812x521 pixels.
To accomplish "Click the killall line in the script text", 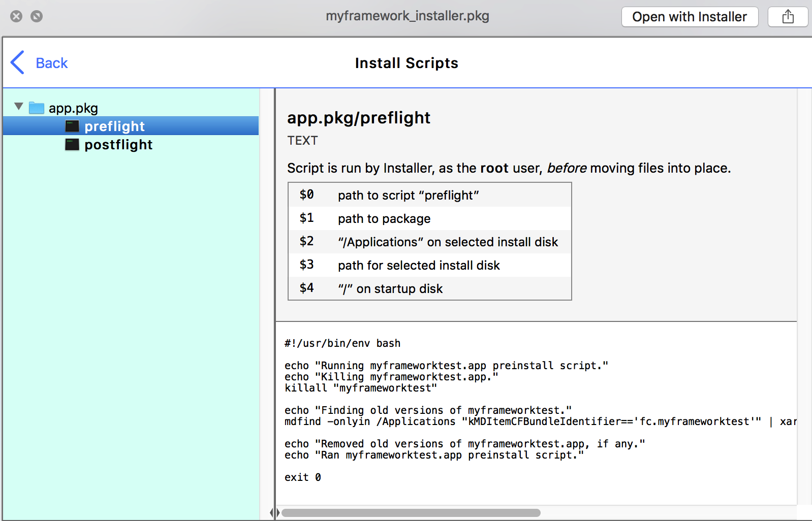I will 360,388.
